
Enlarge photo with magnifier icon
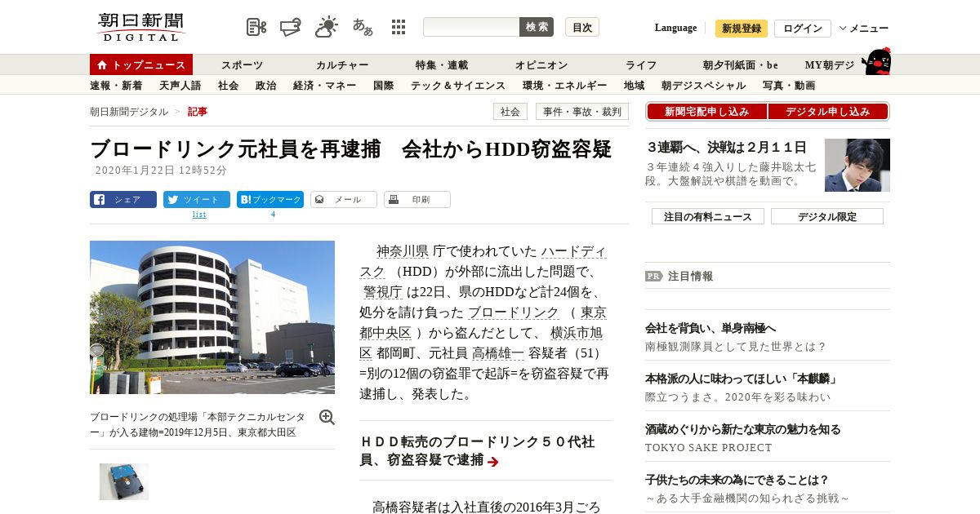[327, 417]
